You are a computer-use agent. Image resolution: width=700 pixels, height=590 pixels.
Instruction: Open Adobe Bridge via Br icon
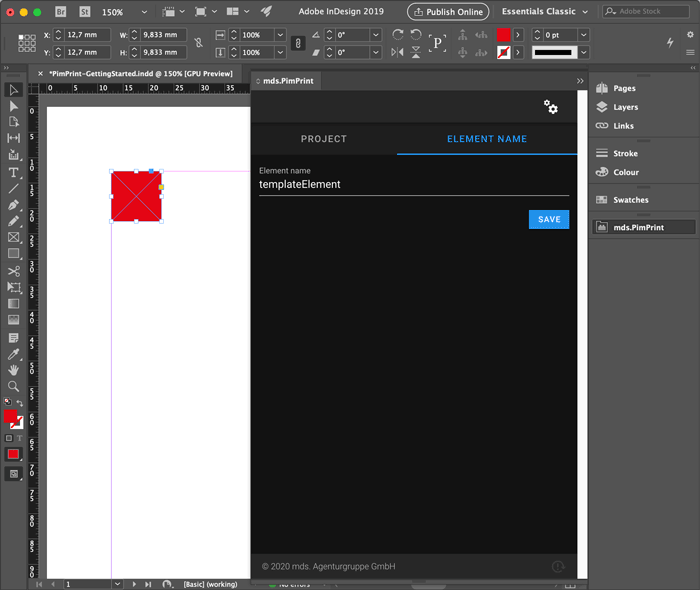61,12
